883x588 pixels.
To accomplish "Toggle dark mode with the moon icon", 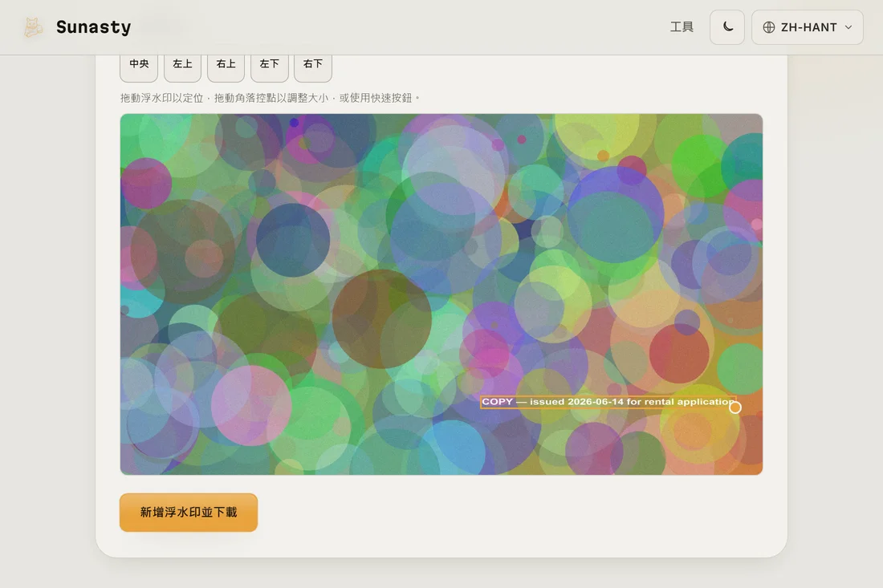I will click(x=727, y=27).
